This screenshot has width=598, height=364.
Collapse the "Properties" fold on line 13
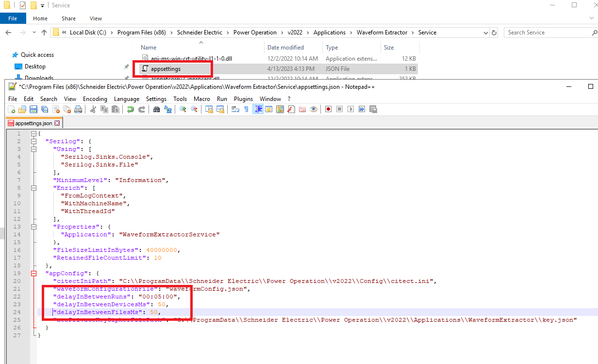point(33,227)
